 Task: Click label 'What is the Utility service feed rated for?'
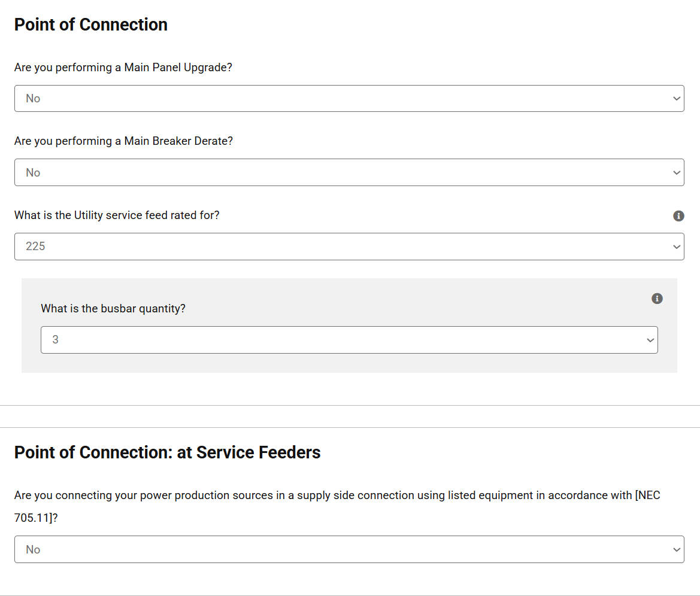click(117, 215)
